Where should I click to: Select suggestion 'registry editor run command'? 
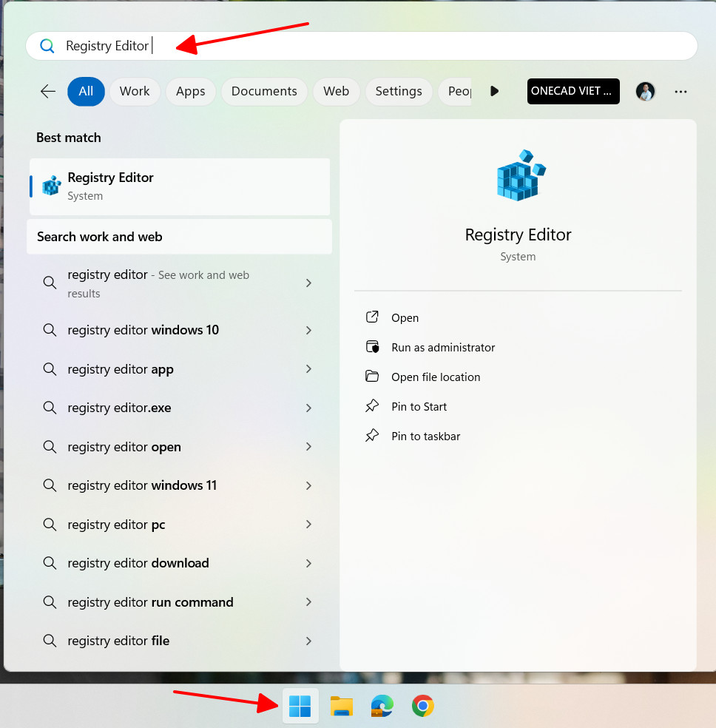tap(180, 602)
